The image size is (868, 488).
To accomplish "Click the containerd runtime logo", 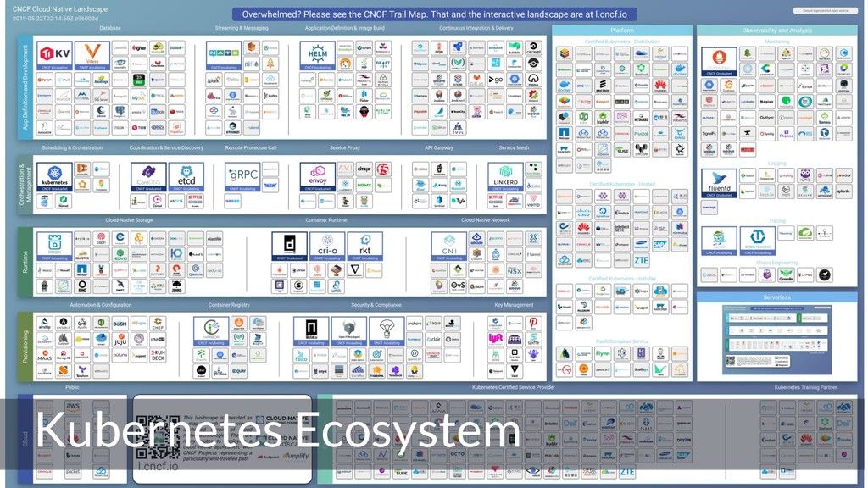I will click(x=290, y=247).
